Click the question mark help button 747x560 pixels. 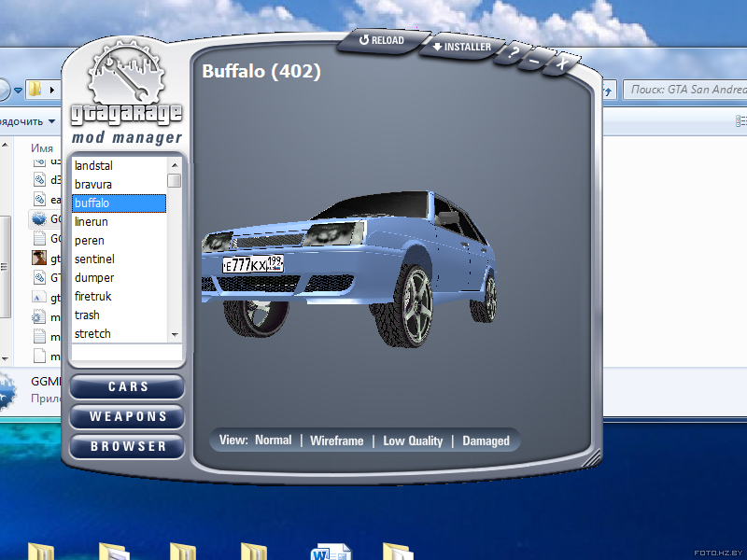512,52
